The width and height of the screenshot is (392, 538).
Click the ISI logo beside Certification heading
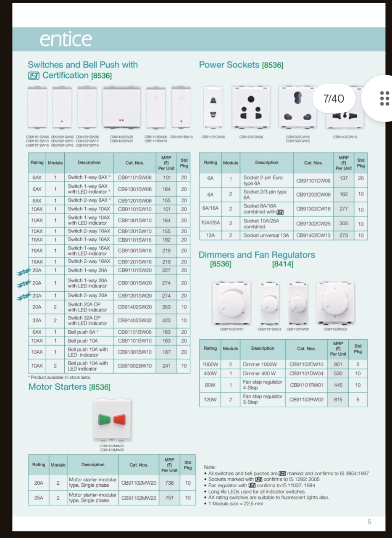click(34, 76)
